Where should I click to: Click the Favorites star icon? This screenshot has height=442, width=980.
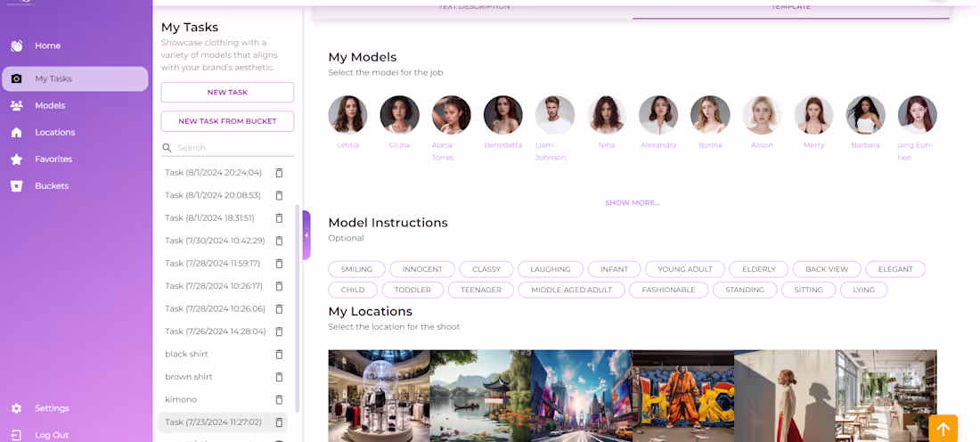pos(17,160)
